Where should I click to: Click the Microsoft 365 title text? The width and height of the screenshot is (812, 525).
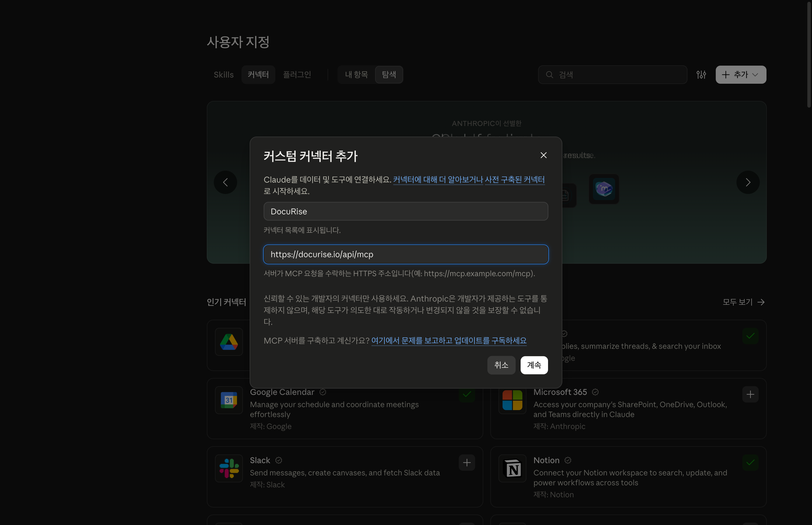coord(560,392)
